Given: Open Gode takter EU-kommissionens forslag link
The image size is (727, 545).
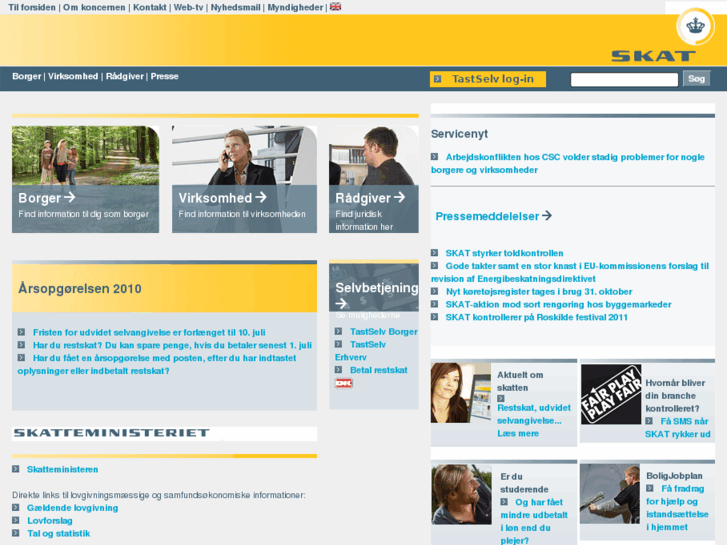Looking at the screenshot, I should tap(570, 272).
